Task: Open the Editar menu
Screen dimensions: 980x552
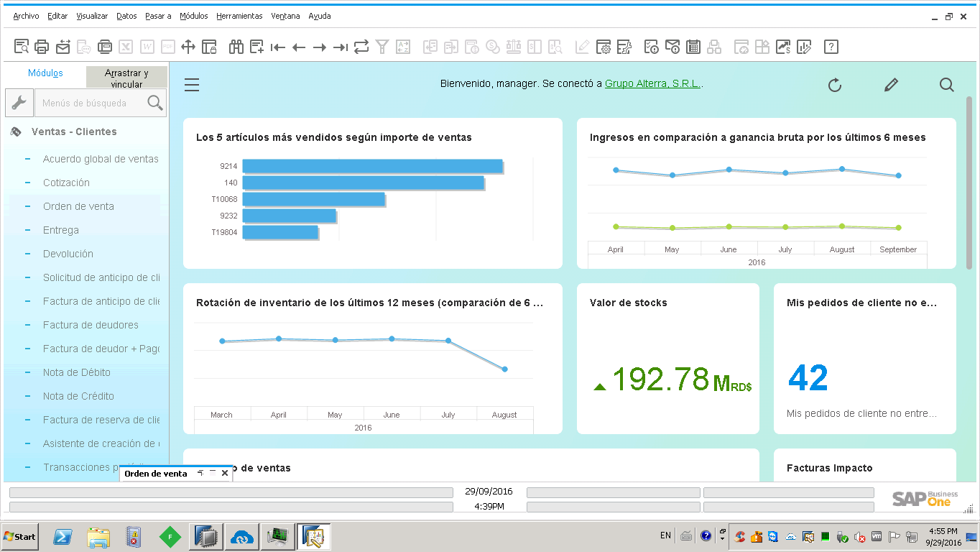Action: pos(57,16)
